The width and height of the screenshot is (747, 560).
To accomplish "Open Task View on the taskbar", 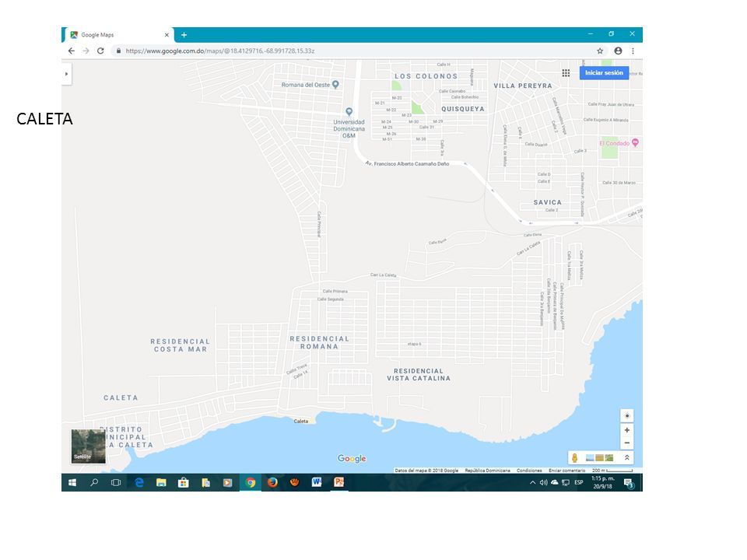I will (x=116, y=482).
